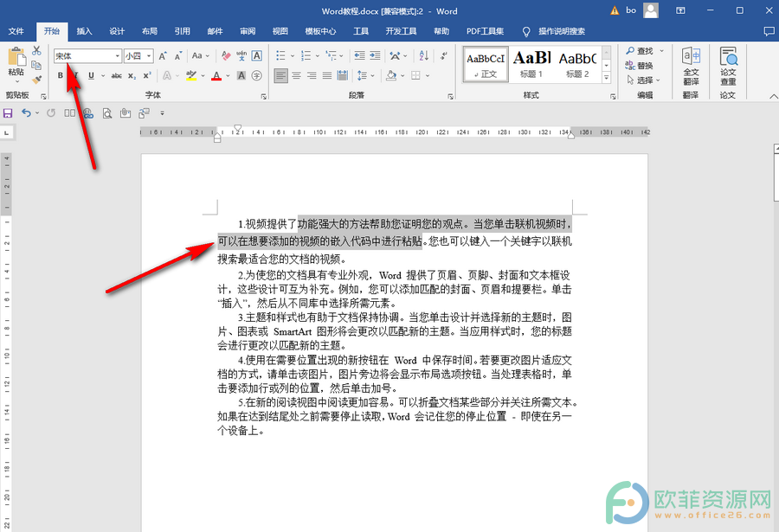The height and width of the screenshot is (532, 779).
Task: Toggle superscript formatting
Action: pyautogui.click(x=147, y=75)
